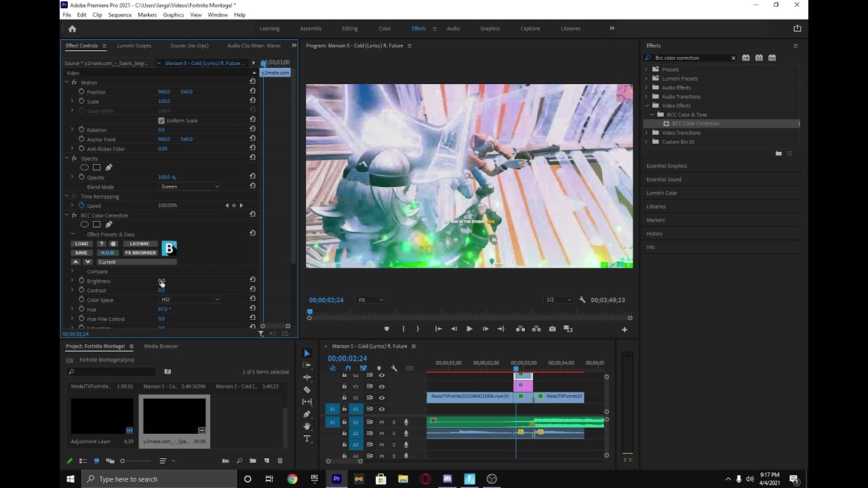Click the LICENSE button
The height and width of the screenshot is (488, 868).
click(x=140, y=244)
